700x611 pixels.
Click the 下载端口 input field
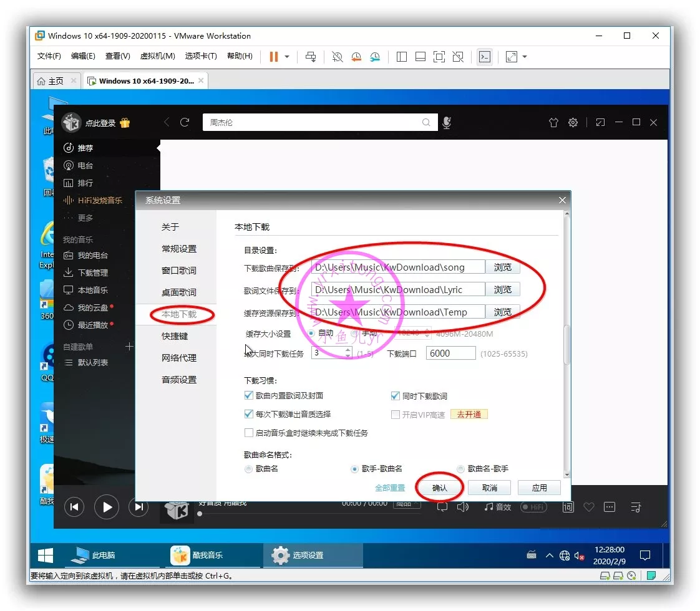(450, 353)
